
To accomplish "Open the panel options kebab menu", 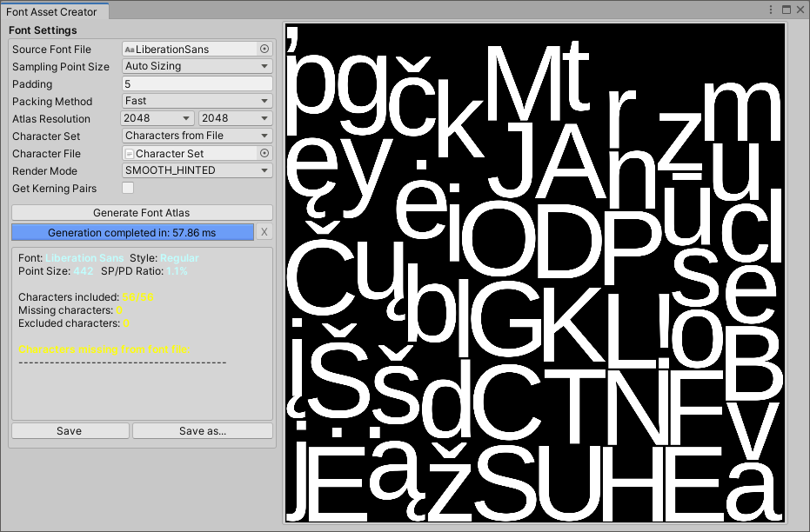I will point(771,9).
